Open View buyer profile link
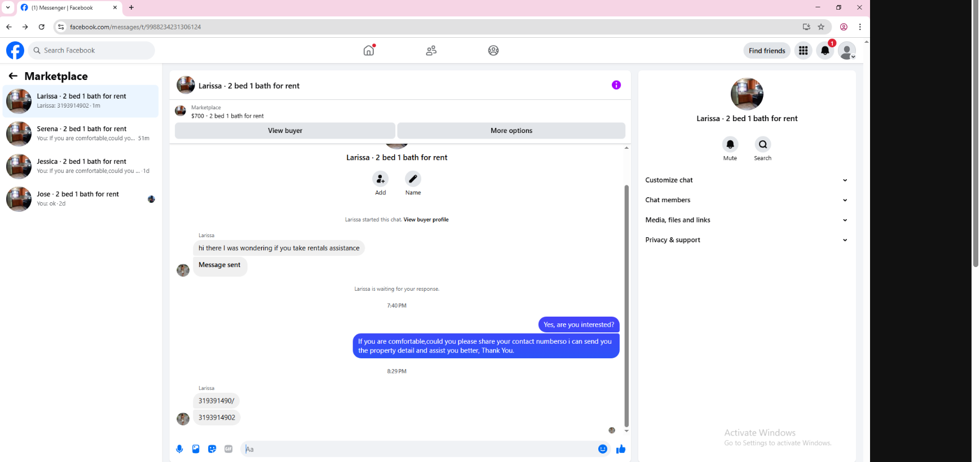The height and width of the screenshot is (462, 980). (x=426, y=220)
